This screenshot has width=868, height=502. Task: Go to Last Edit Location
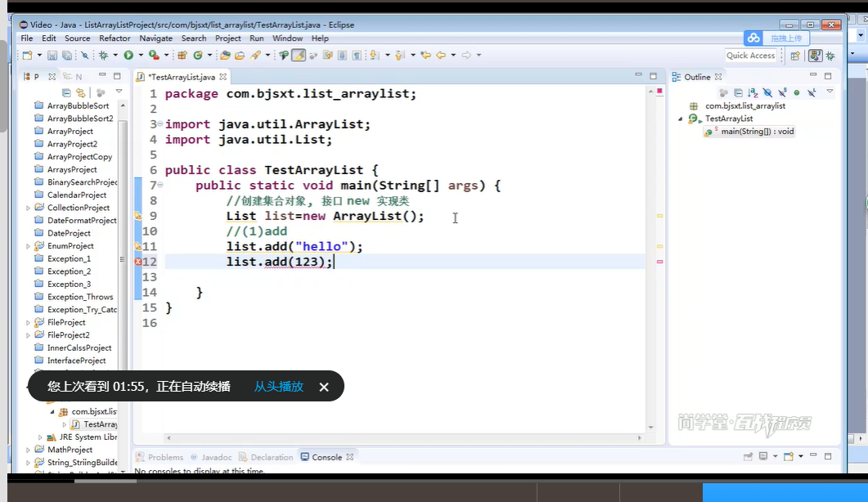[425, 55]
